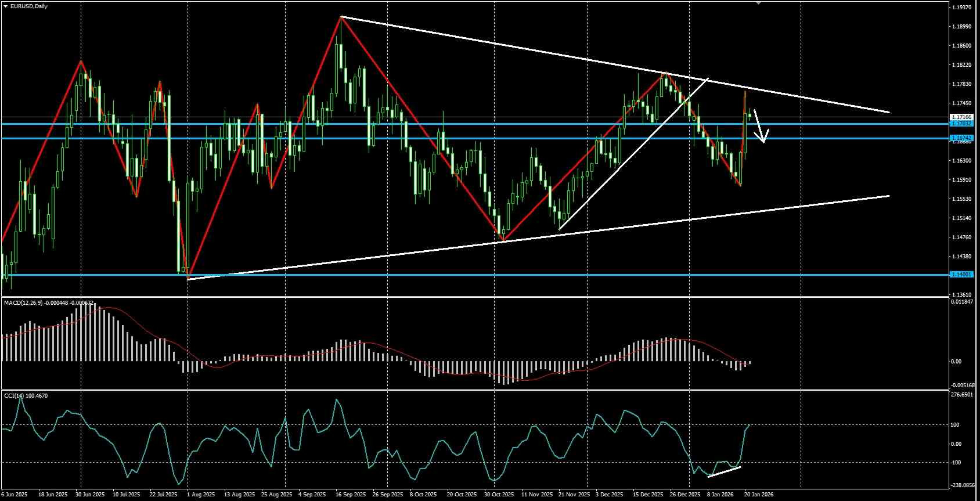
Task: Click the 1.15910 value on price scale
Action: point(962,180)
